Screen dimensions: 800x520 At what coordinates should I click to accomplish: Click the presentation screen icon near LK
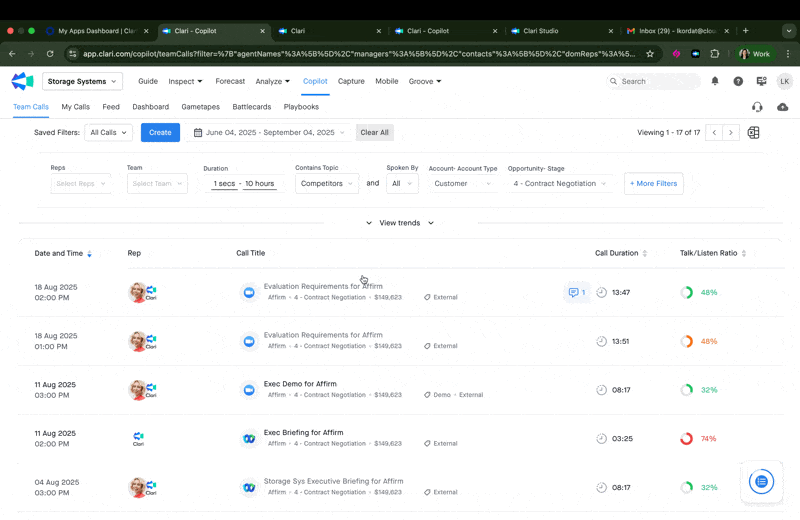click(x=761, y=81)
